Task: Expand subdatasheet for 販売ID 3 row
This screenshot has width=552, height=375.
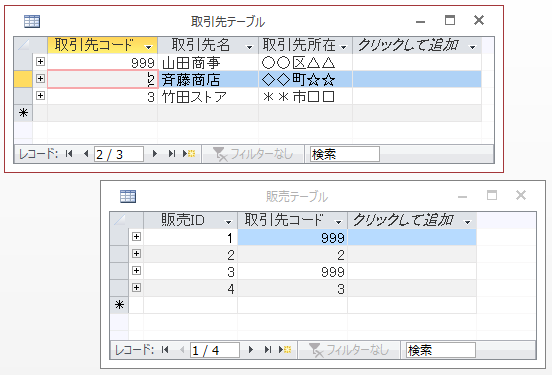Action: point(136,270)
